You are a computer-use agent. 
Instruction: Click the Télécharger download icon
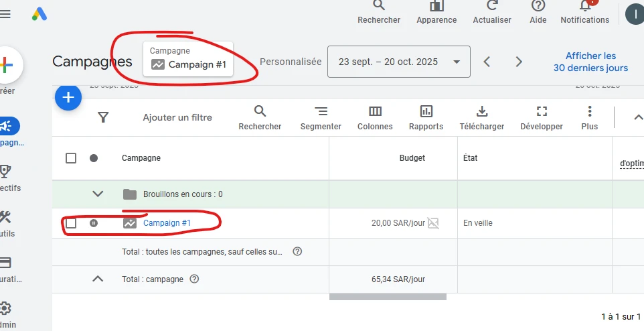[481, 112]
